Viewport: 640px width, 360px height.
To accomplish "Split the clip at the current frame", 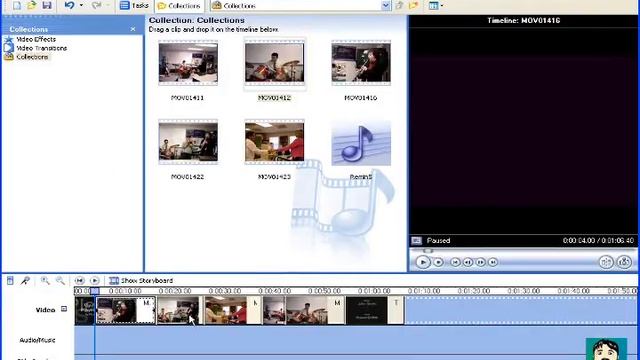I will (606, 262).
